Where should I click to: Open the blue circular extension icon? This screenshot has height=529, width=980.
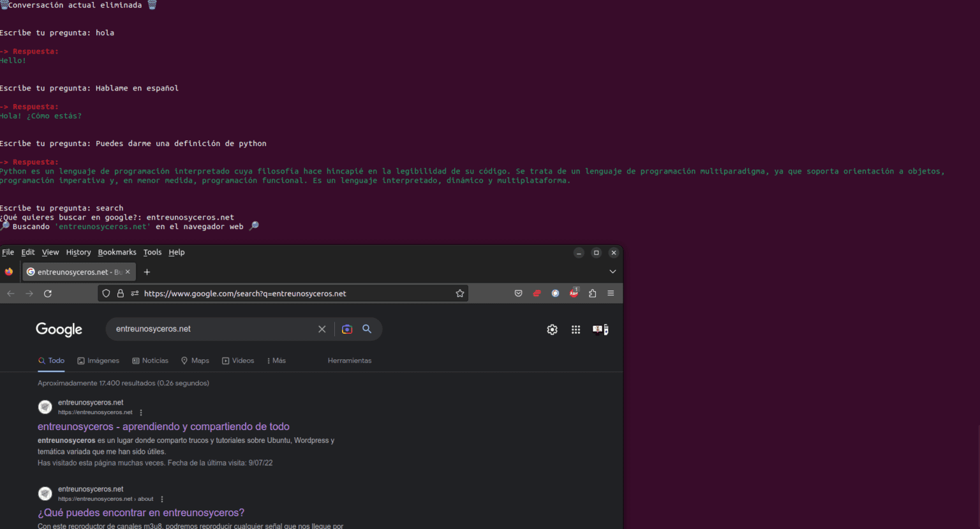coord(555,294)
